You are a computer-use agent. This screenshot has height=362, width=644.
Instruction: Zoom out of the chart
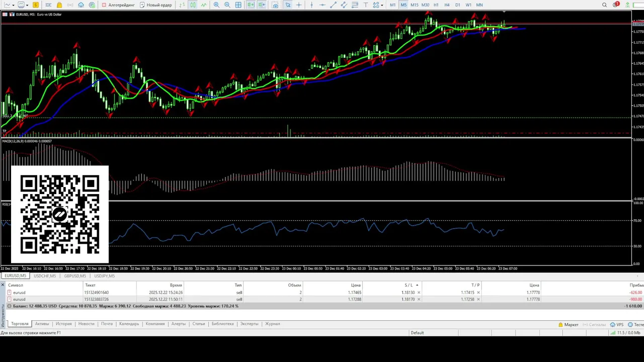click(227, 5)
